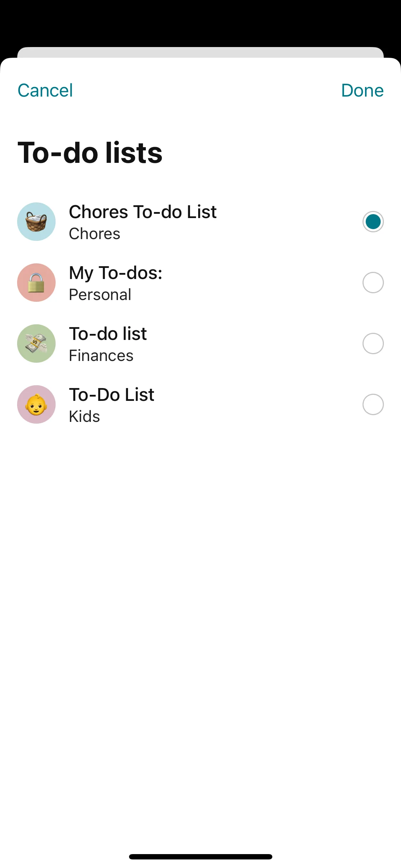Tap the "Kids" subtitle label
This screenshot has height=868, width=401.
coord(84,417)
